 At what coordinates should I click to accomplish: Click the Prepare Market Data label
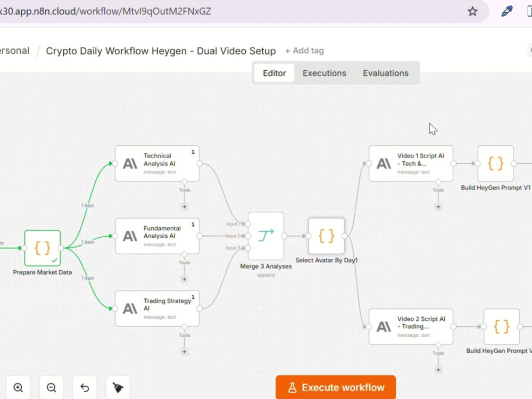coord(43,272)
